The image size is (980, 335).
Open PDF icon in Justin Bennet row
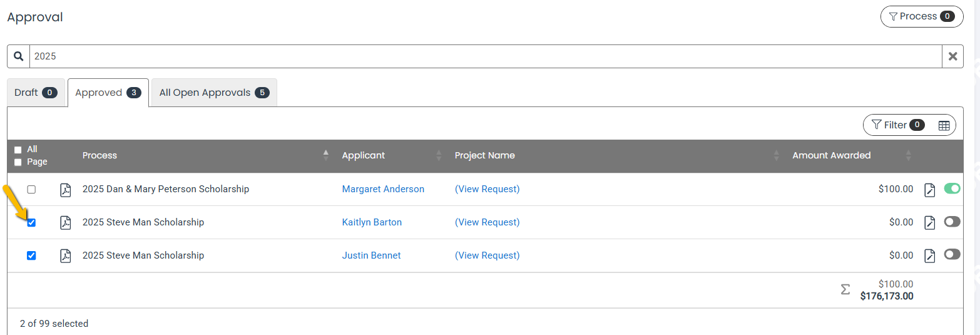(65, 255)
